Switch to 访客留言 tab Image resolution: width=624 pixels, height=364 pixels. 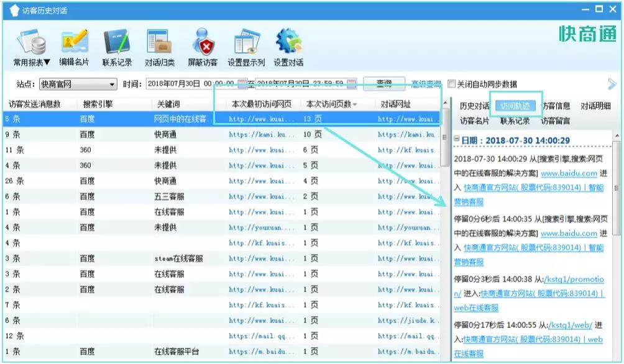(555, 121)
